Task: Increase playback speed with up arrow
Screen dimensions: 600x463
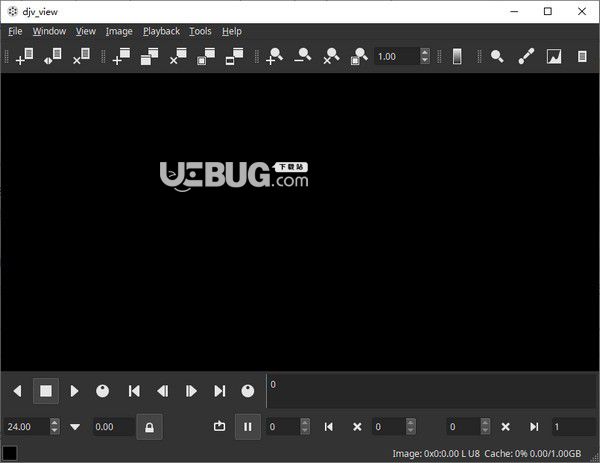Action: (55, 423)
